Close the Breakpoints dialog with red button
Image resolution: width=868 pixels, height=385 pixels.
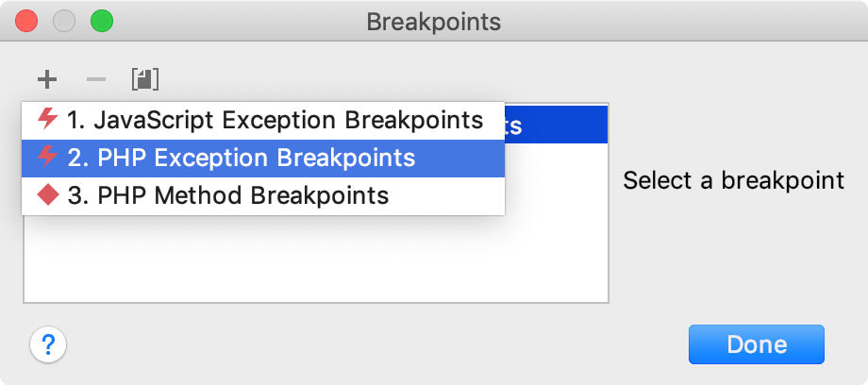point(27,21)
